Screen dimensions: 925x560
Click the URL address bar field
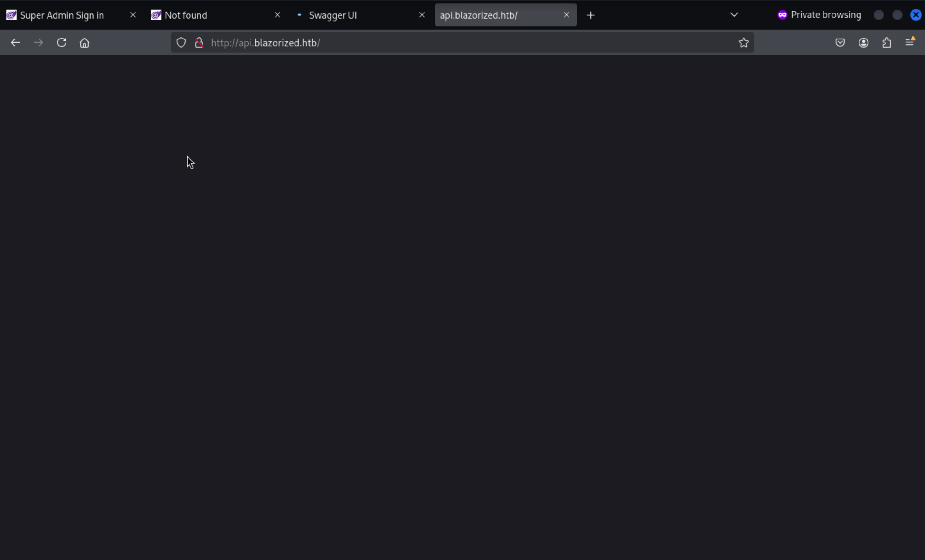pyautogui.click(x=462, y=43)
